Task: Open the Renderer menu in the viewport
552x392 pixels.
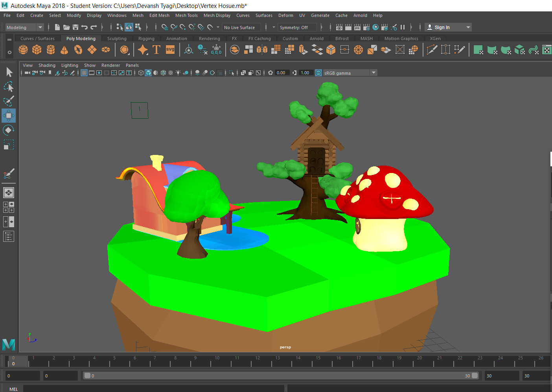Action: pyautogui.click(x=110, y=65)
